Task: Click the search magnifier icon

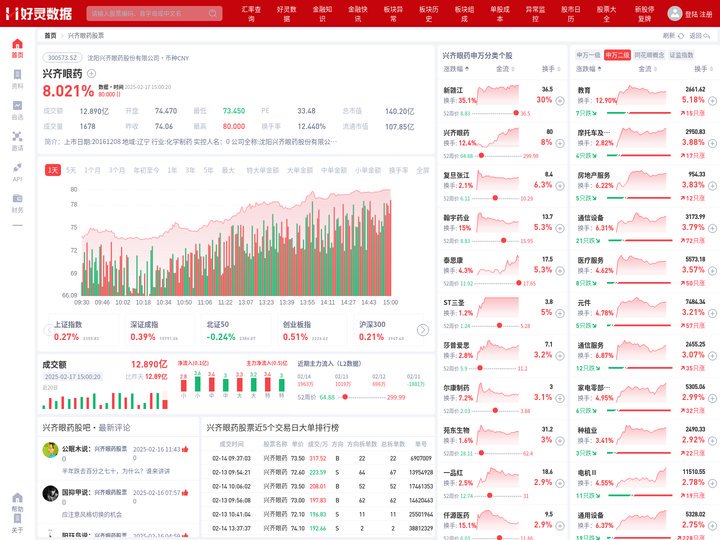Action: (x=213, y=13)
